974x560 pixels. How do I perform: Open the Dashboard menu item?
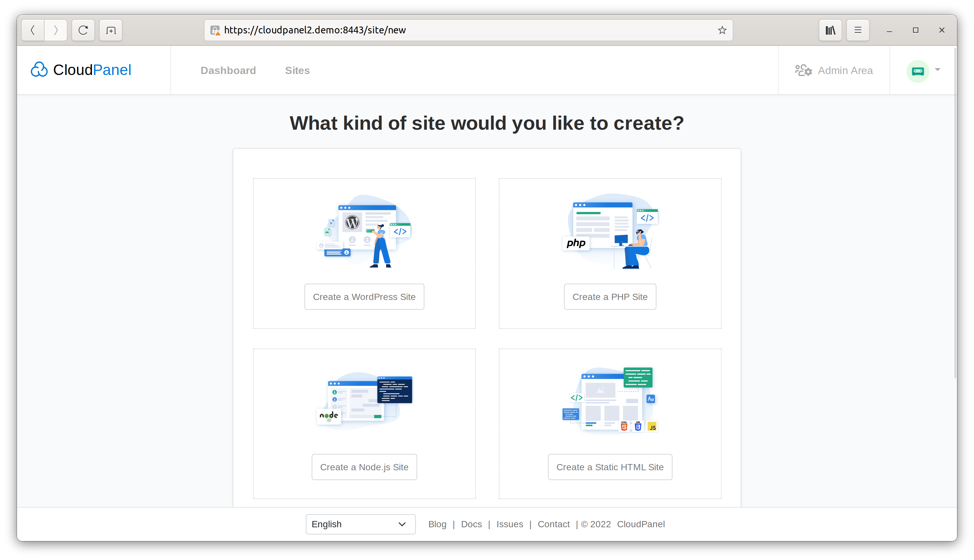[x=228, y=70]
